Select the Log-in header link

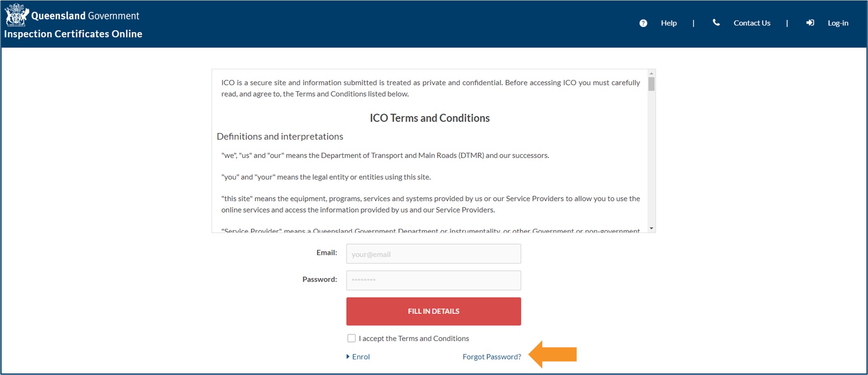pos(838,23)
